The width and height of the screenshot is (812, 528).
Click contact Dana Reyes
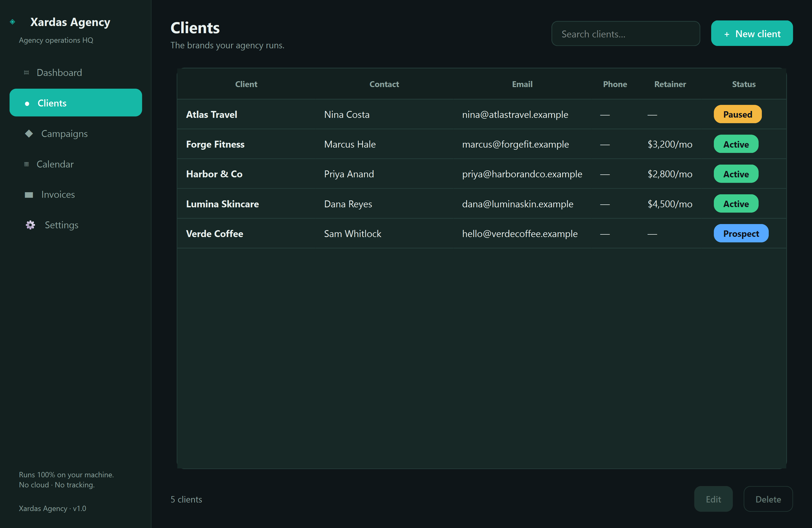pyautogui.click(x=348, y=204)
